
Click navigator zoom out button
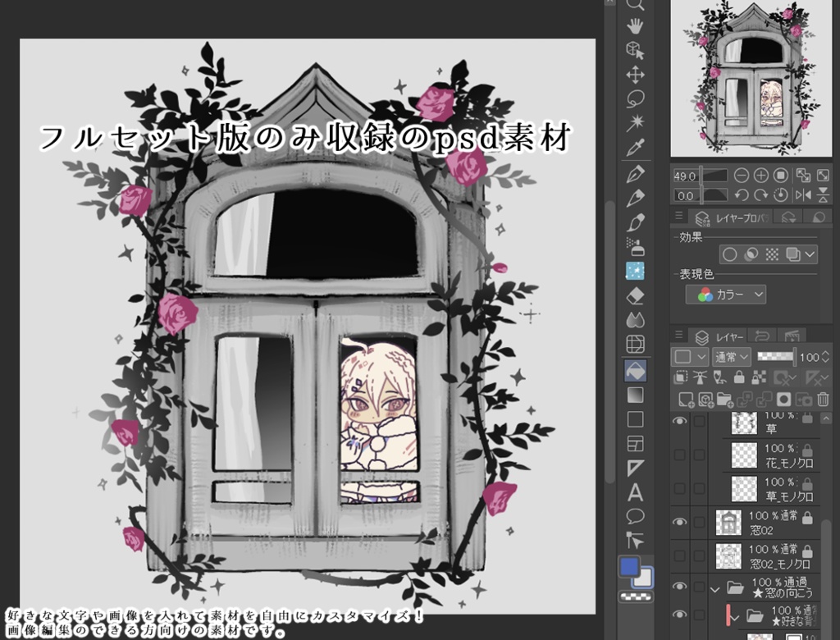(742, 176)
